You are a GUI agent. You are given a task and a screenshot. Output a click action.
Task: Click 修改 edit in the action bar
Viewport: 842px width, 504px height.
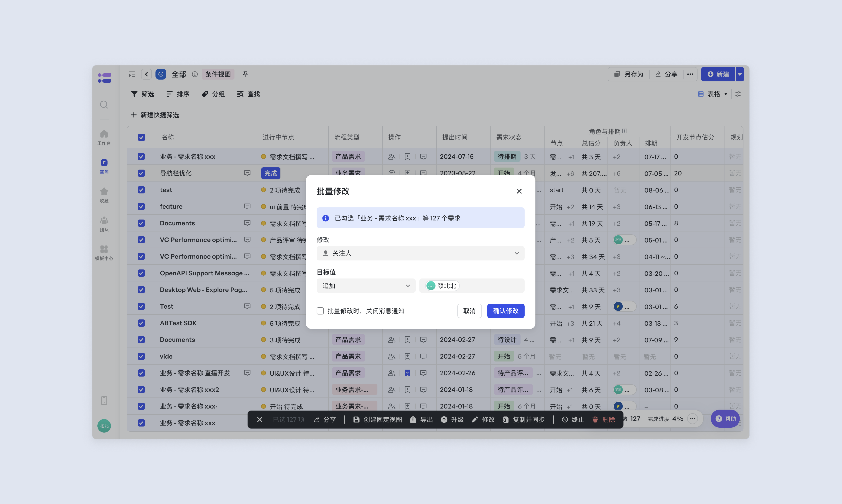click(x=483, y=420)
